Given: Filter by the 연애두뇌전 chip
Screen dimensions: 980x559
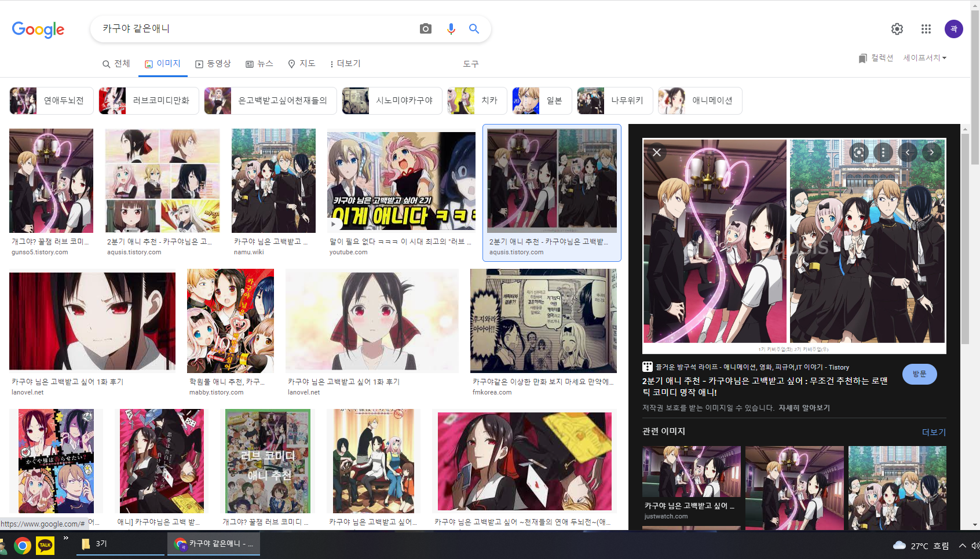Looking at the screenshot, I should click(51, 101).
